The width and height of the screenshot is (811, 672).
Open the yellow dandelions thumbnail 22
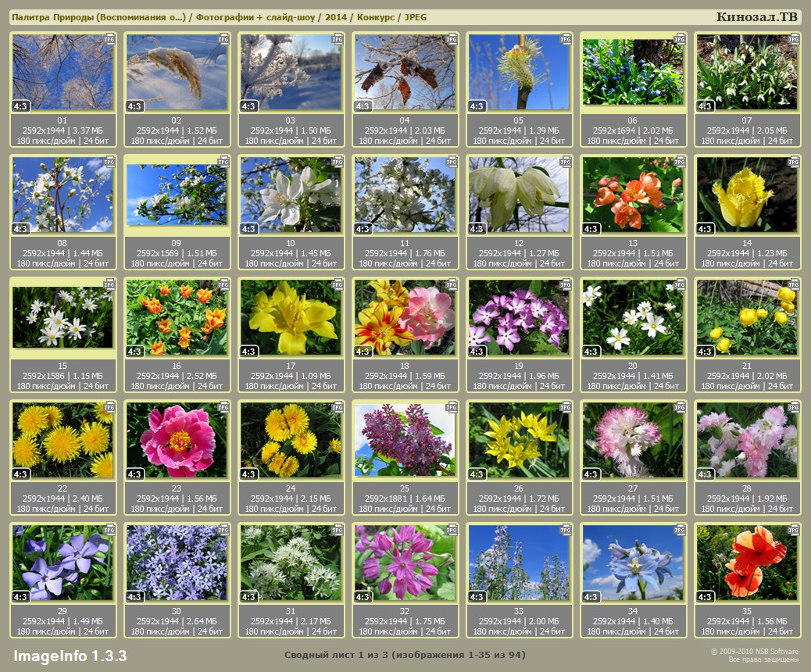click(63, 440)
